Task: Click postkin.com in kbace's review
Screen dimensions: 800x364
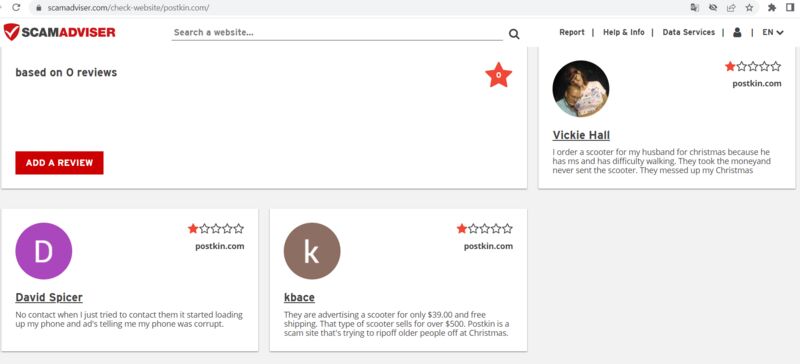Action: 488,246
